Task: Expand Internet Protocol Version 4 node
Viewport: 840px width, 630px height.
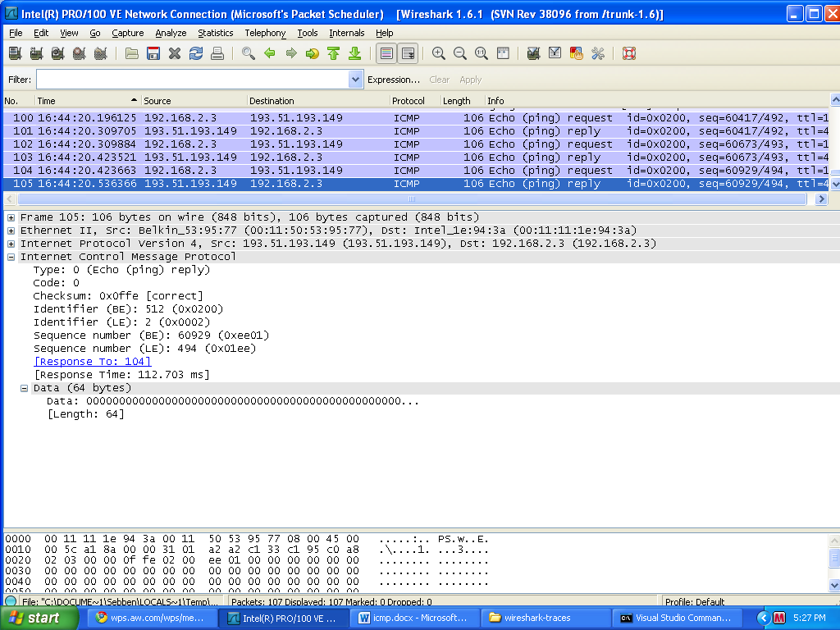Action: tap(11, 244)
